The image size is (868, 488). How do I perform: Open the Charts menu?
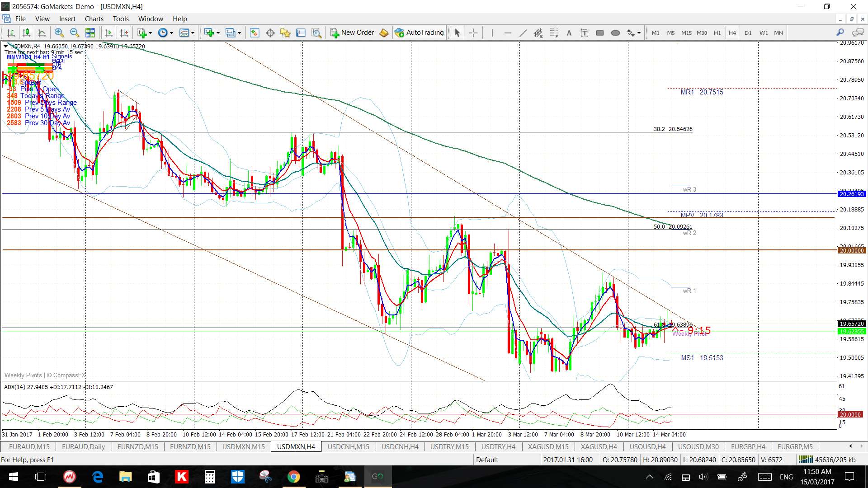(94, 19)
